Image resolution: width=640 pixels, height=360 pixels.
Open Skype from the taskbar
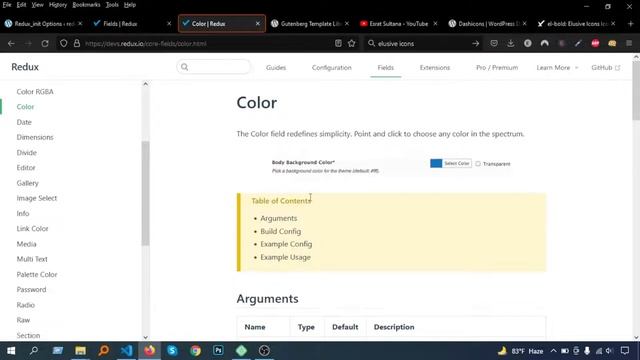coord(172,351)
